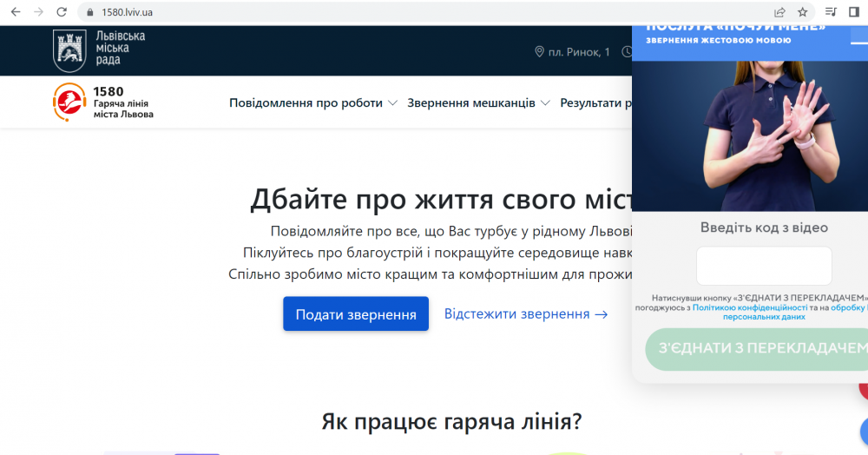Click the ЗВЕРНЕННЯ ЖЕСТОВОЮ МОВОЮ header text
The height and width of the screenshot is (455, 868).
pyautogui.click(x=719, y=41)
